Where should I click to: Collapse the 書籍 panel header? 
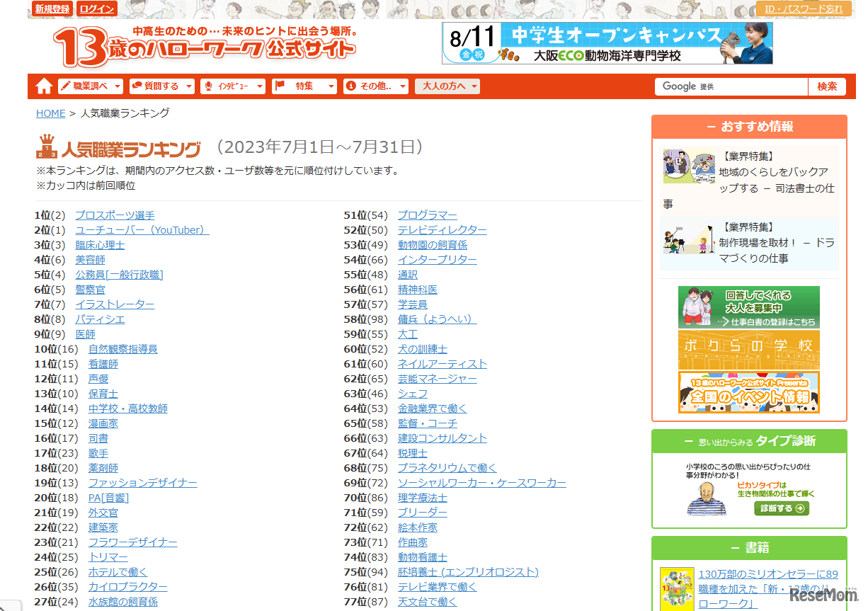749,548
